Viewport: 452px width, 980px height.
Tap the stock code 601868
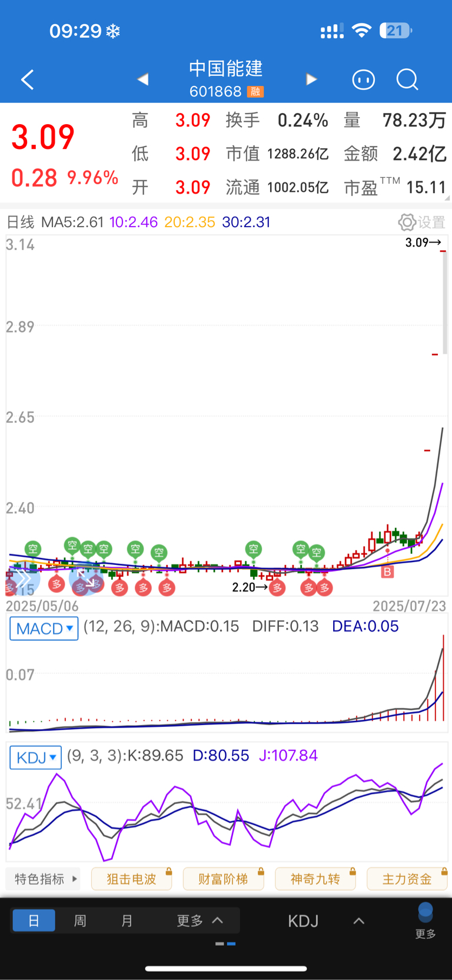(215, 92)
